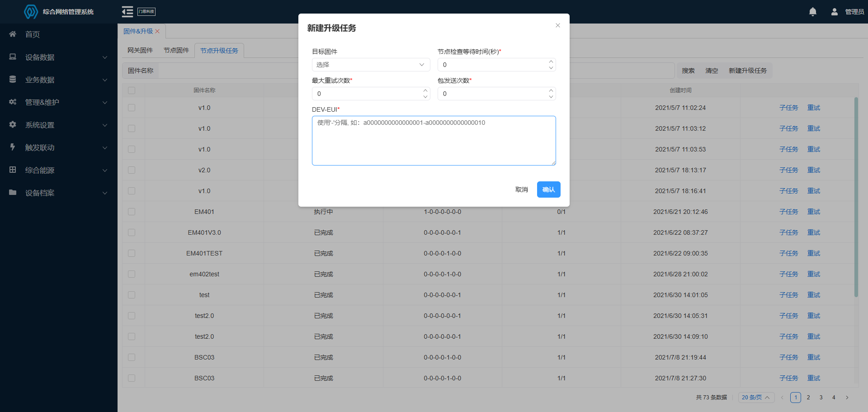
Task: Open 子任务 link for EM401 row
Action: click(789, 212)
